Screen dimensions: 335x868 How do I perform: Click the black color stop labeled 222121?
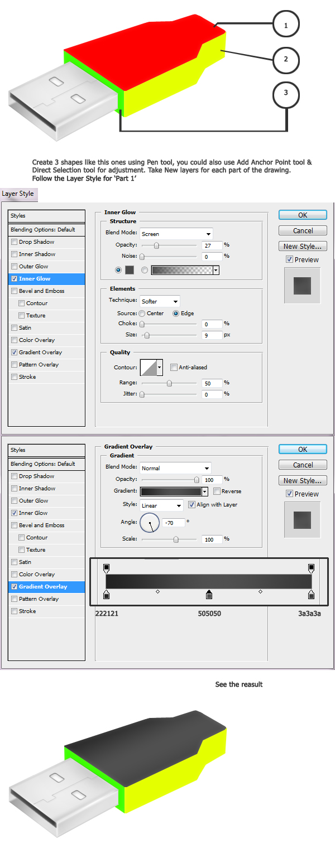click(106, 595)
